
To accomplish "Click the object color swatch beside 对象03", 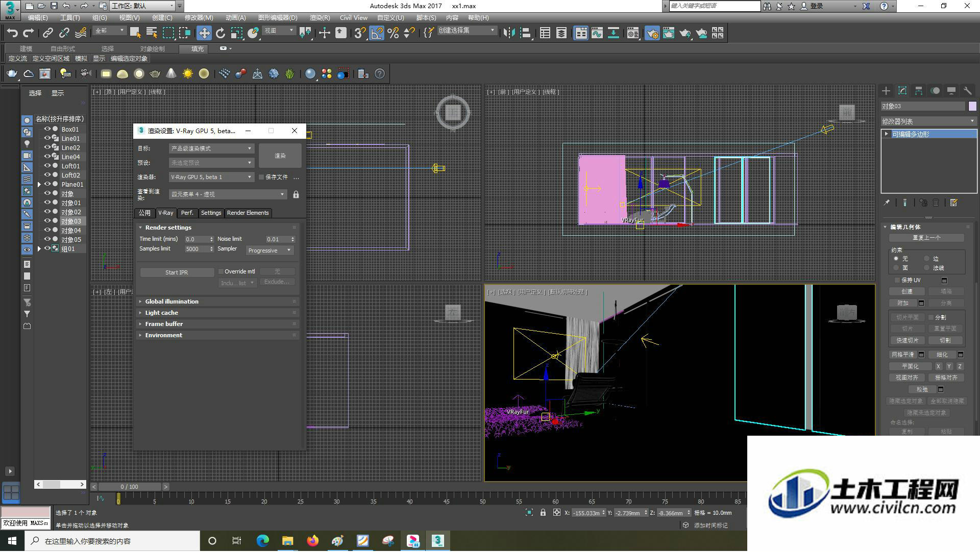I will pyautogui.click(x=972, y=106).
